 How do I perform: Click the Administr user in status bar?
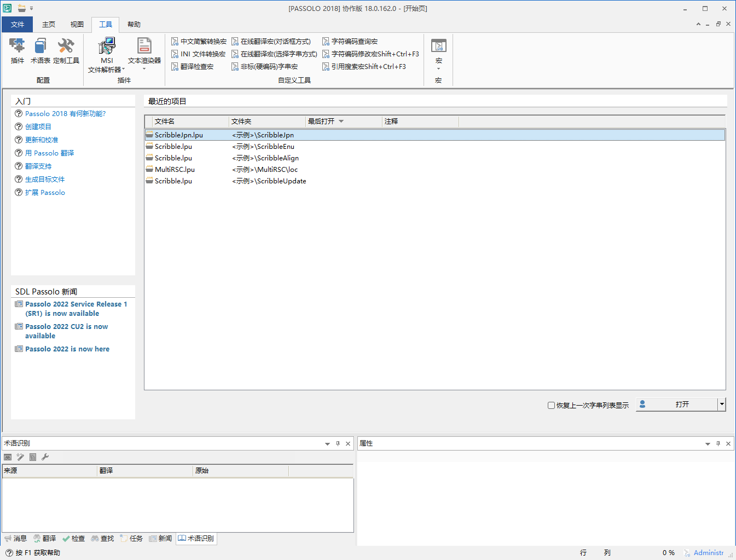pyautogui.click(x=704, y=553)
